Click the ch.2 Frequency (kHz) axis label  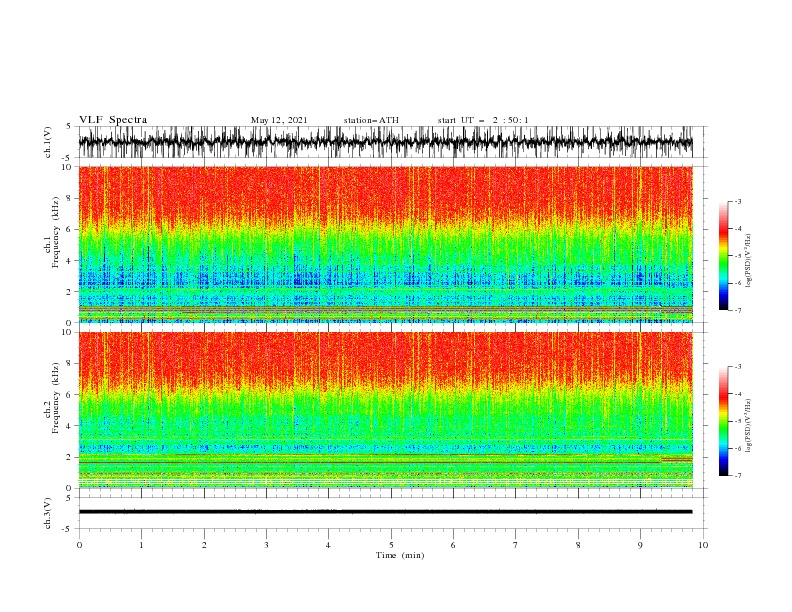51,397
